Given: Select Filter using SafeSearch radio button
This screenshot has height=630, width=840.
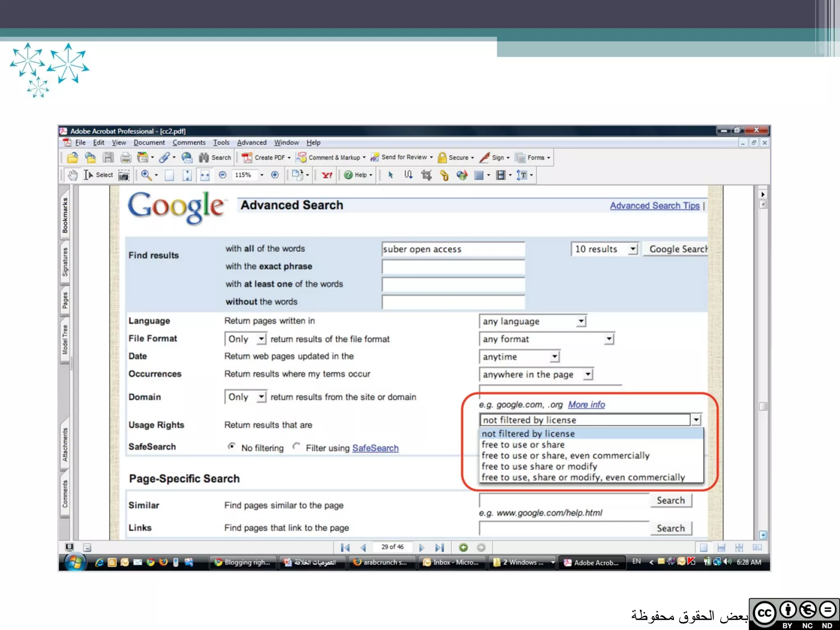Looking at the screenshot, I should pyautogui.click(x=297, y=446).
